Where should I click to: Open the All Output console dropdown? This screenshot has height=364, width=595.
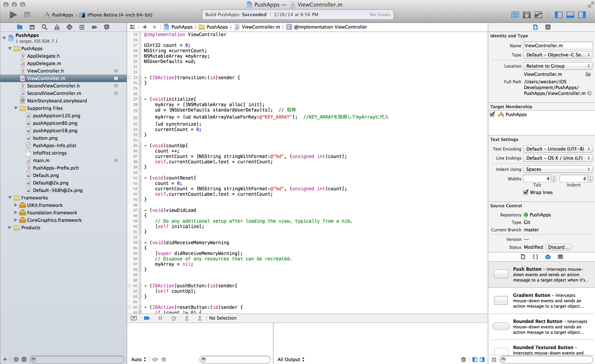tap(291, 360)
